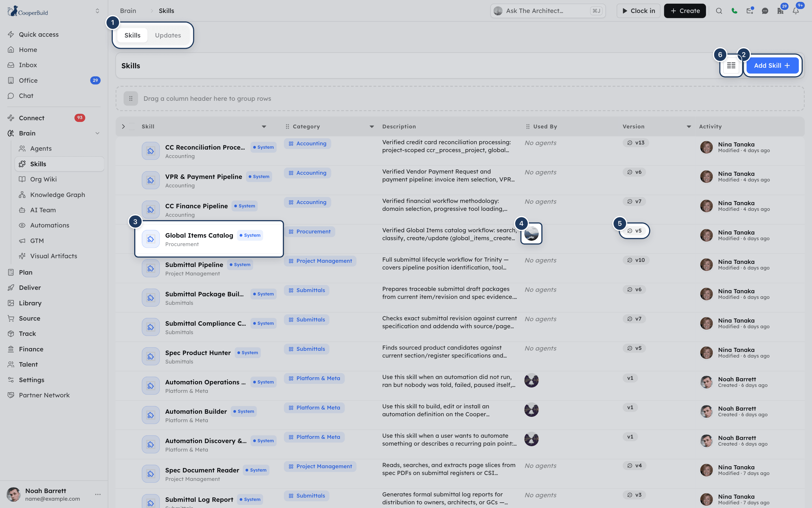The width and height of the screenshot is (812, 508).
Task: Open the Submittal Pipeline skill
Action: pos(194,265)
